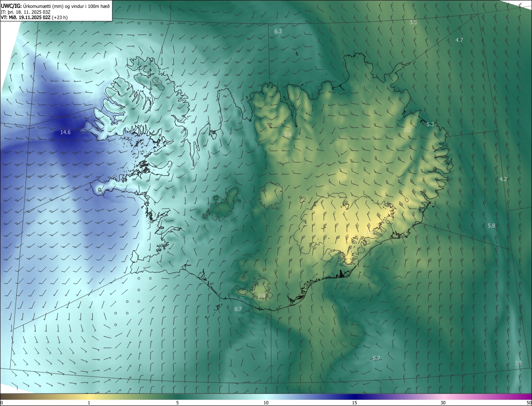Click the 7.3 value label
532x406 pixels.
tap(518, 363)
